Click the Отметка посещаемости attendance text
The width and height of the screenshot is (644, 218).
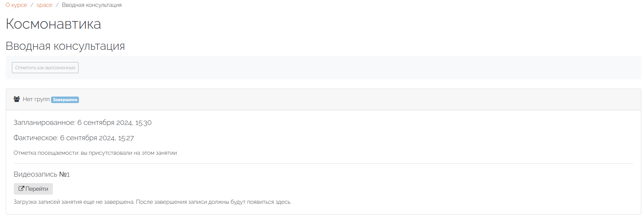[x=95, y=153]
